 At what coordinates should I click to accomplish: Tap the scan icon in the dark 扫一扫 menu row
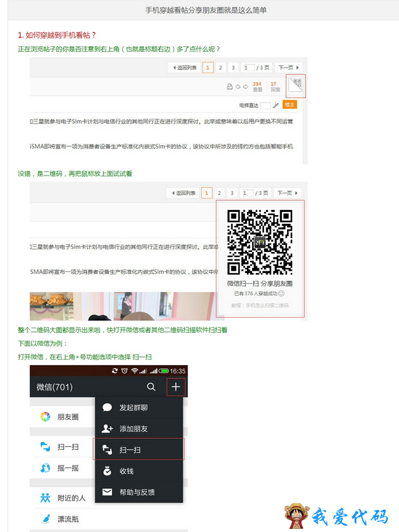[107, 450]
